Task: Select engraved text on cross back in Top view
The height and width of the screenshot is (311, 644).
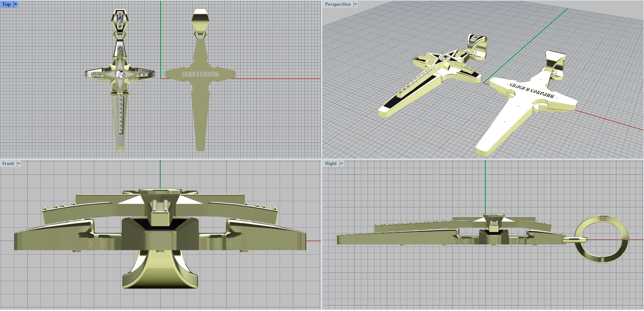Action: tap(200, 74)
